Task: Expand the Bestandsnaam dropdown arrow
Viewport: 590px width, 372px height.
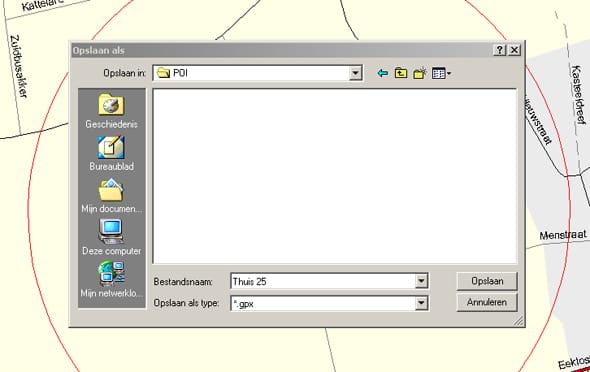Action: pyautogui.click(x=421, y=281)
